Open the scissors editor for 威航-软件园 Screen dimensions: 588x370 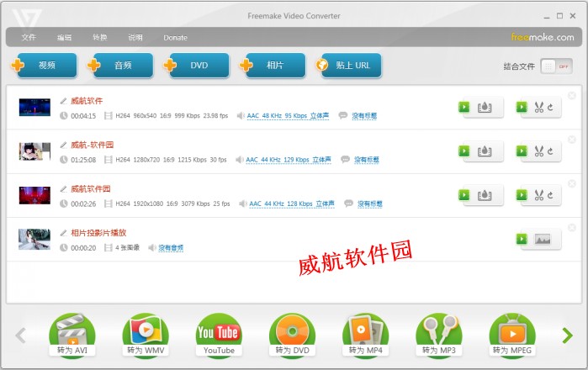point(542,151)
